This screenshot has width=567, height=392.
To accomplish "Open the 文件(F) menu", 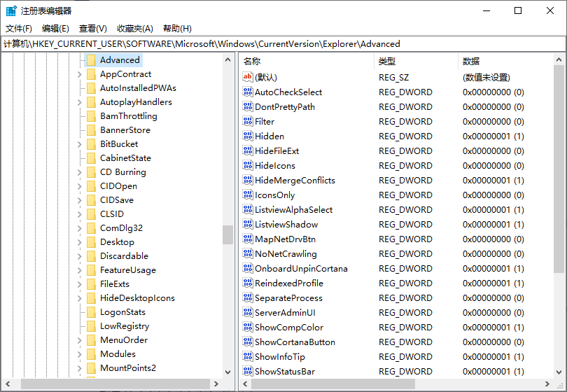I will point(19,28).
